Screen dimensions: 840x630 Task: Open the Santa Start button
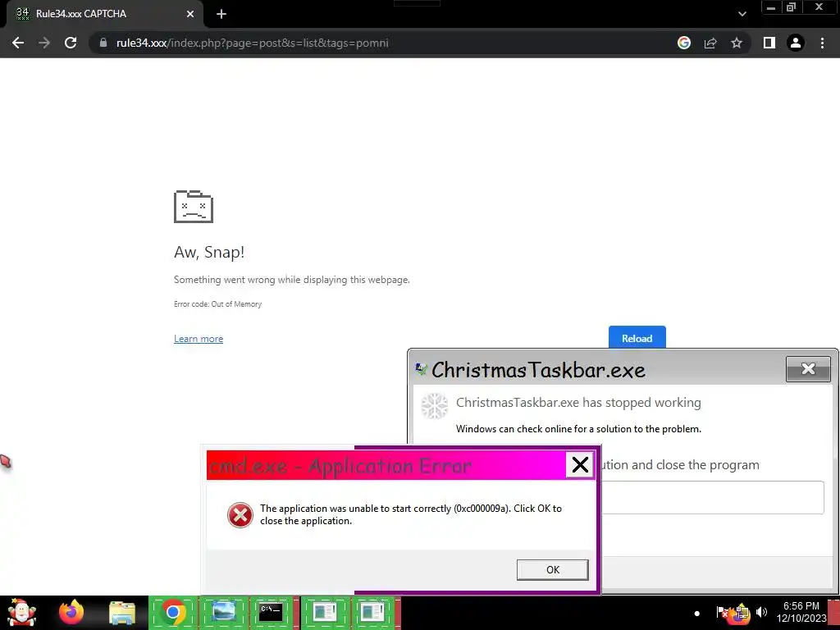21,613
